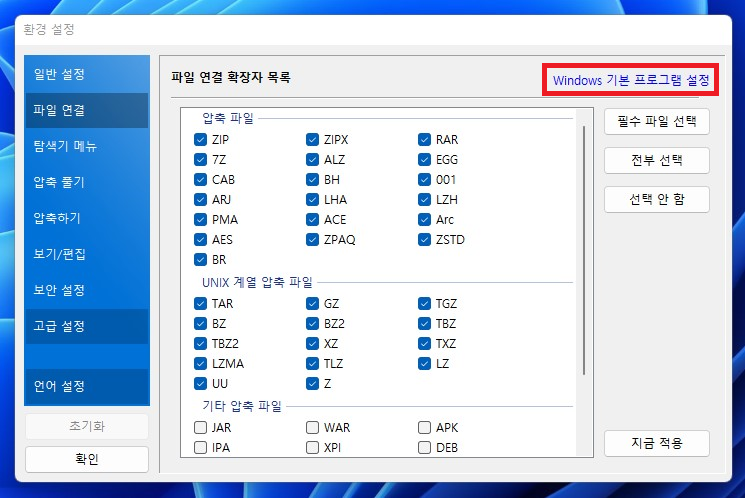Toggle the BH checkbox
745x498 pixels.
click(312, 180)
